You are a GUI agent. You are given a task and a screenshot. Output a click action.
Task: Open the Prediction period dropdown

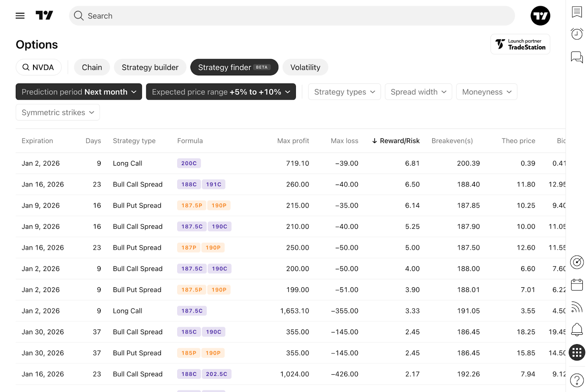pyautogui.click(x=78, y=92)
